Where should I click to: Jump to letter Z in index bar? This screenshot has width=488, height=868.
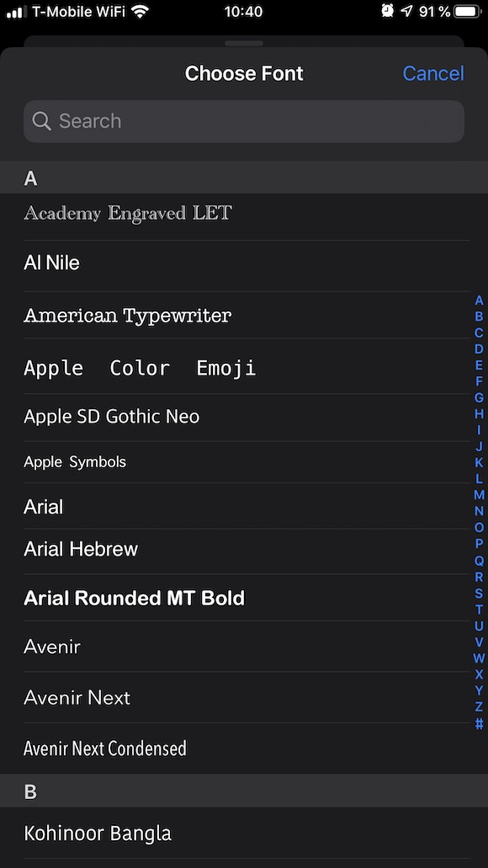click(x=479, y=706)
